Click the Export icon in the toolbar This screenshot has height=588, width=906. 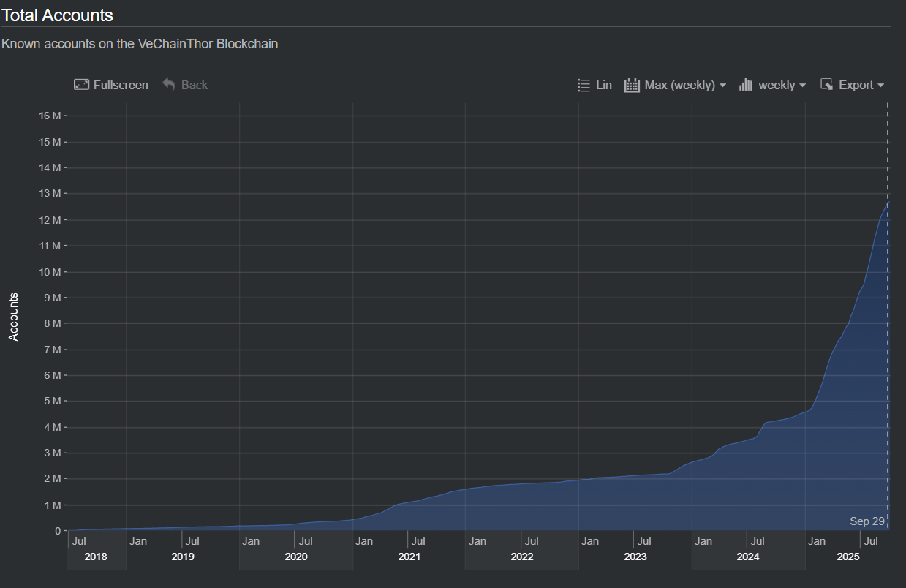click(827, 85)
